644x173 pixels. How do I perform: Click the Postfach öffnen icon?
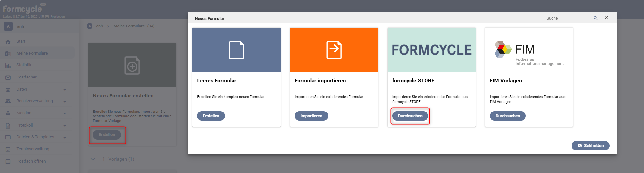(8, 162)
